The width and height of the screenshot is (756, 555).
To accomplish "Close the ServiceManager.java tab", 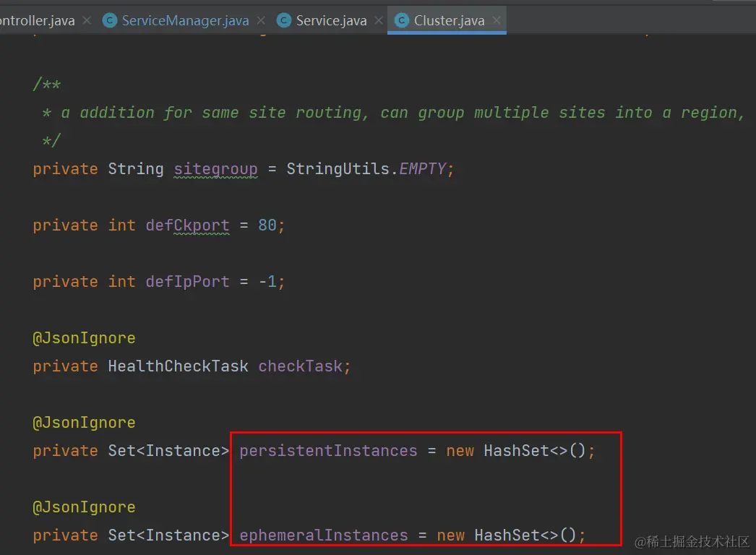I will click(x=261, y=20).
